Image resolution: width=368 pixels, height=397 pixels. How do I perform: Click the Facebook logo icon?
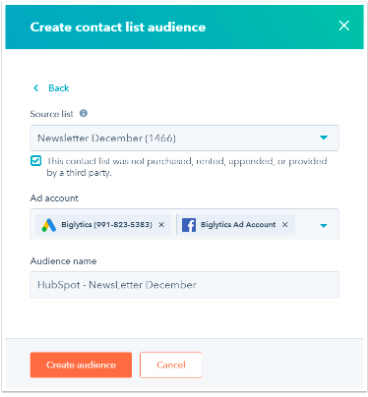point(189,225)
